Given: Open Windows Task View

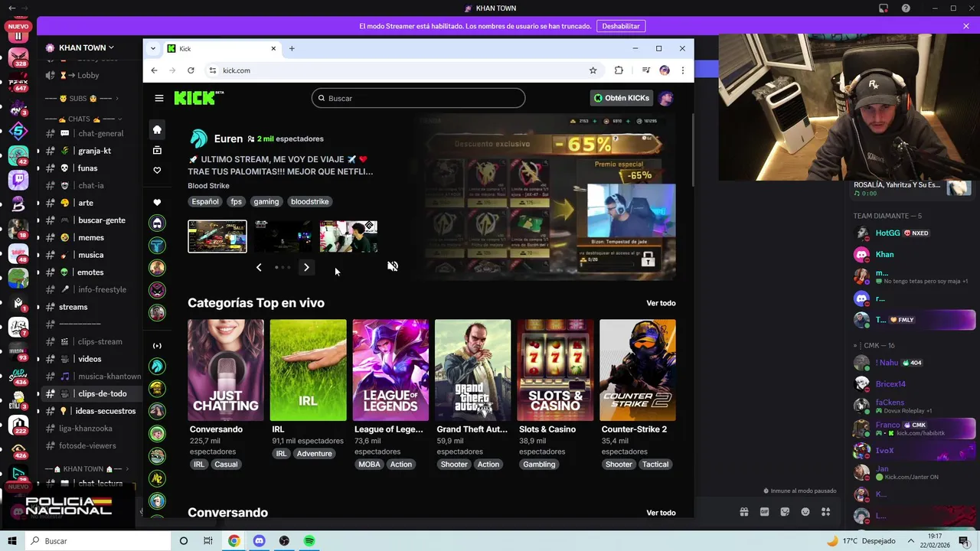Looking at the screenshot, I should (x=207, y=541).
